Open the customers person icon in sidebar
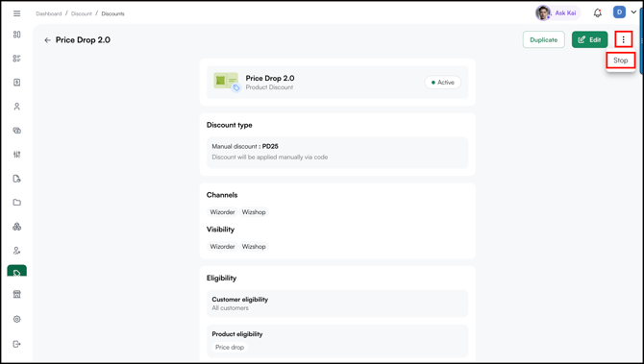 tap(17, 107)
